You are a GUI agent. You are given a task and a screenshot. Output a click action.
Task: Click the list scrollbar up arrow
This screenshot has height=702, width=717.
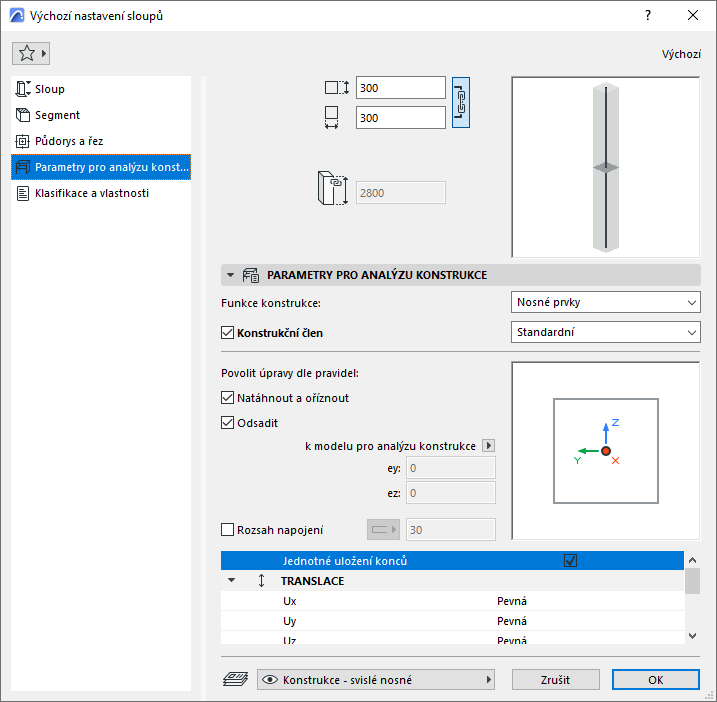point(692,560)
